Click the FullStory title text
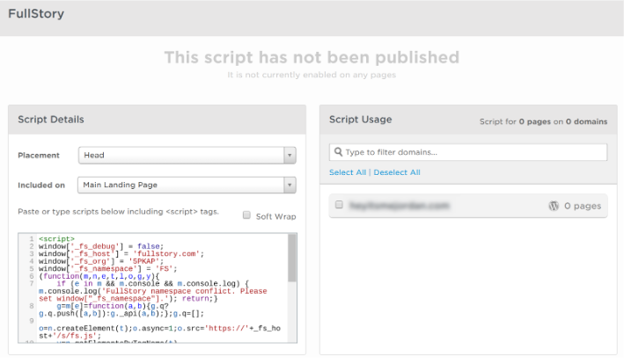The width and height of the screenshot is (624, 364). [36, 13]
